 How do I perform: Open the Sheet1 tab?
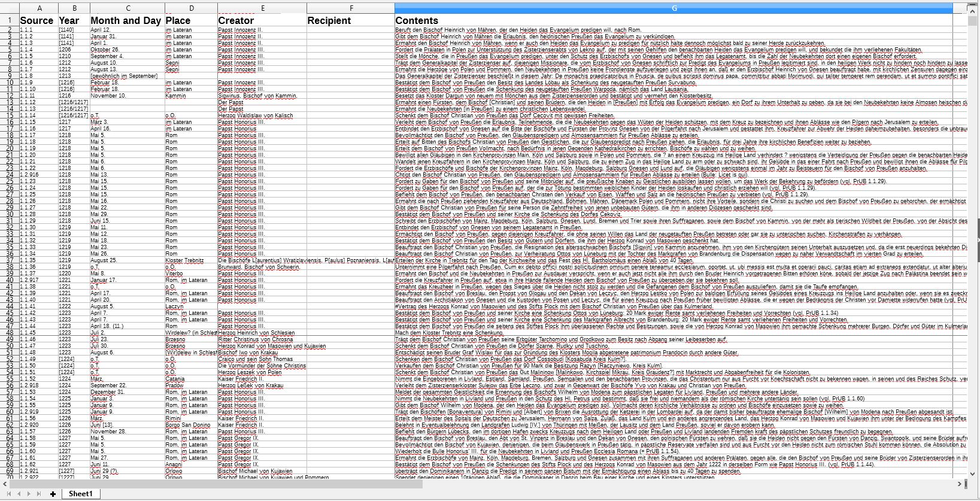click(80, 494)
